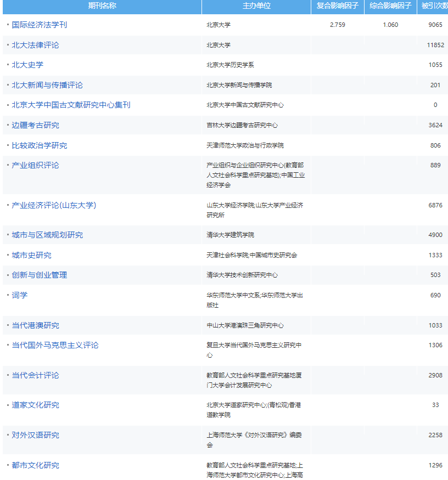Select sponsor text 清华大学建筑学院
This screenshot has height=480, width=448.
tap(230, 235)
